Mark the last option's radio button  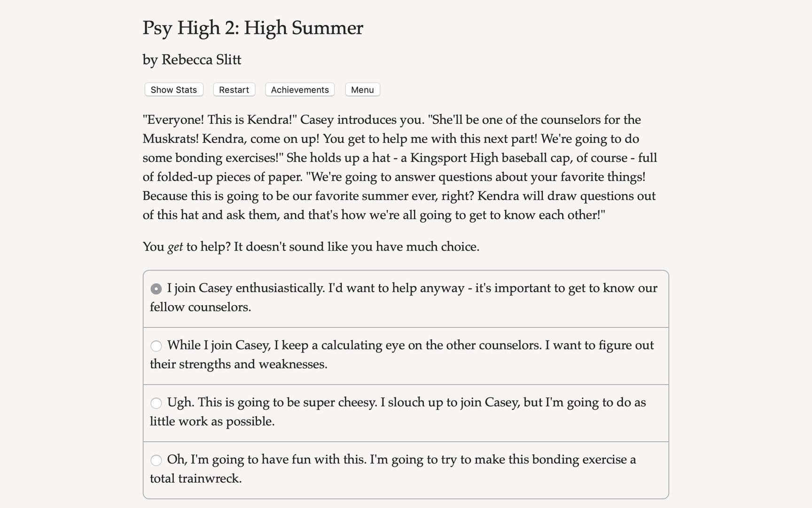coord(156,460)
